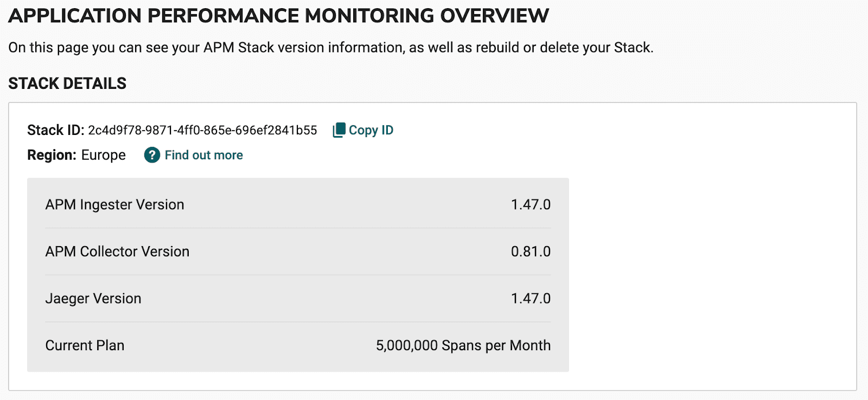Click the Copy ID clipboard icon
This screenshot has width=868, height=400.
point(338,130)
